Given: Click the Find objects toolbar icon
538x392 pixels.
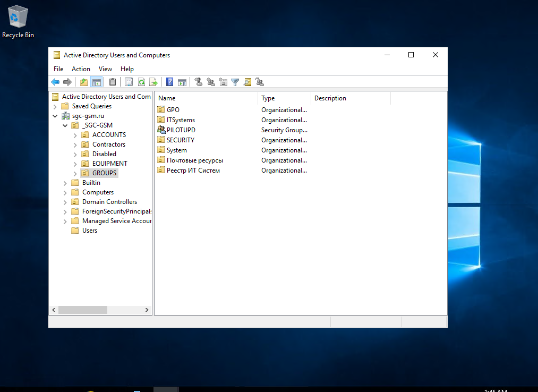Looking at the screenshot, I should click(x=247, y=82).
